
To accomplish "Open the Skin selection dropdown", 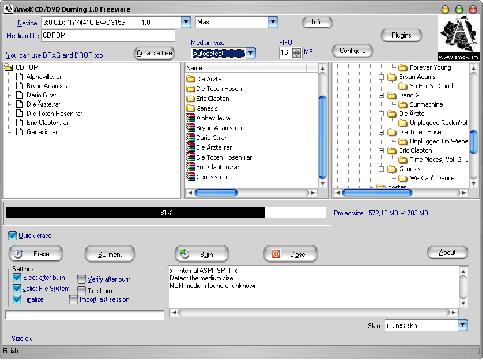I will pos(463,325).
